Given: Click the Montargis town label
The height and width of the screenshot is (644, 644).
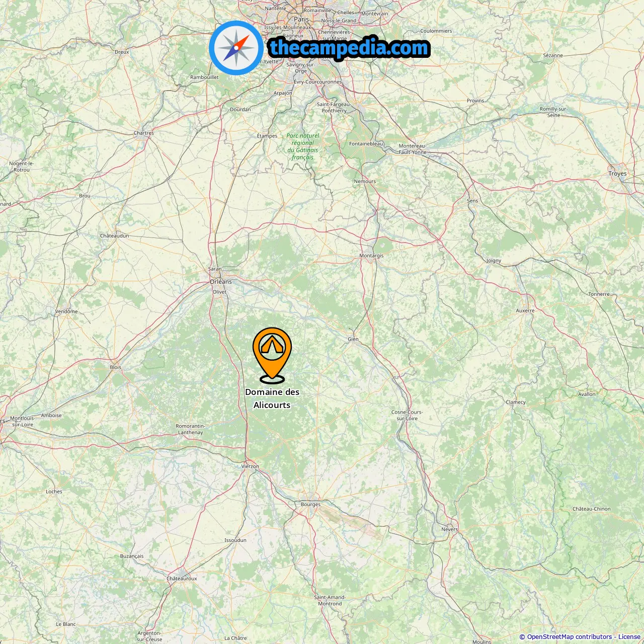Looking at the screenshot, I should [x=371, y=256].
